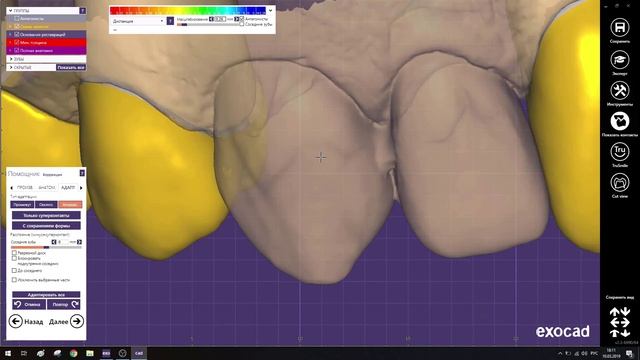Click the Save icon in the right sidebar
The image size is (640, 360).
620,27
